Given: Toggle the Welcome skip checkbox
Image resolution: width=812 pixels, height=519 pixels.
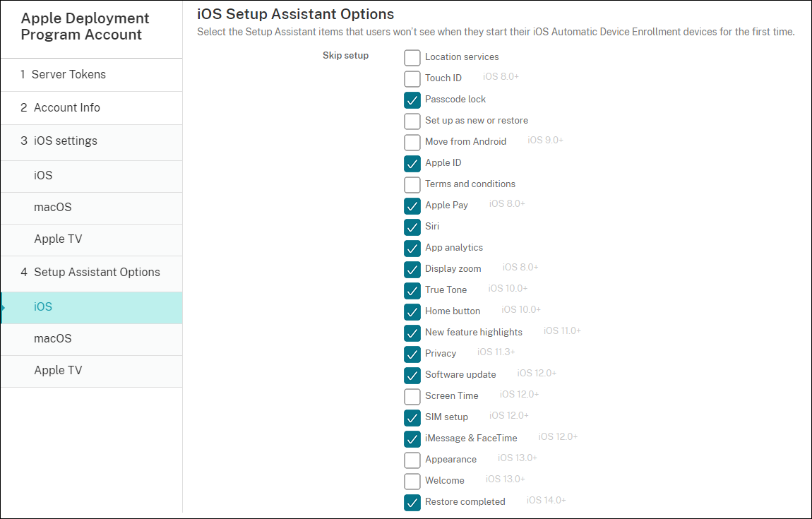Looking at the screenshot, I should pos(412,481).
